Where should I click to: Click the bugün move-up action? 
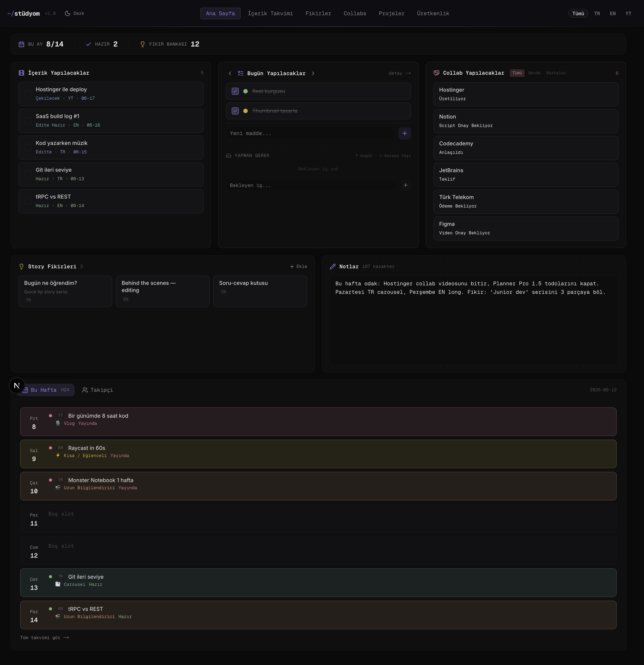(363, 156)
